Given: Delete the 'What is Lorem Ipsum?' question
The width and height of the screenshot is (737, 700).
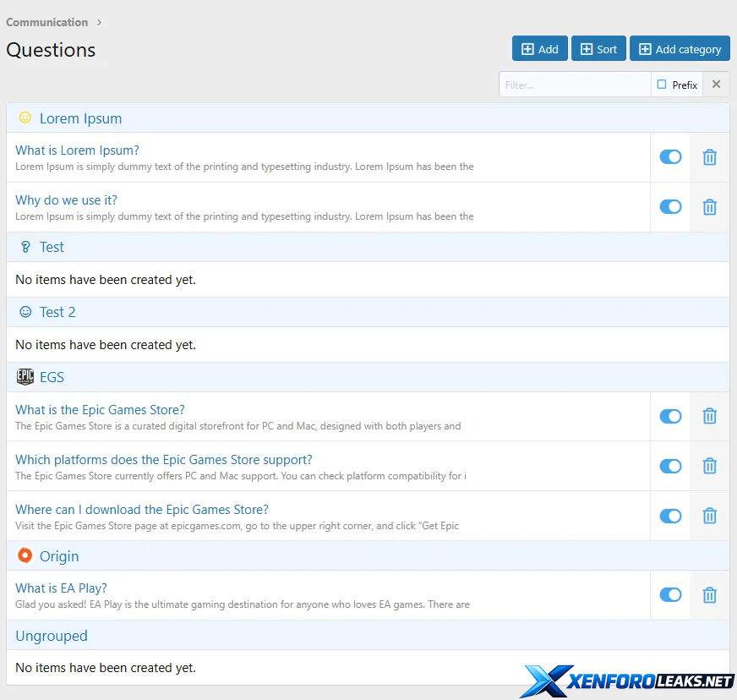Looking at the screenshot, I should pyautogui.click(x=709, y=157).
